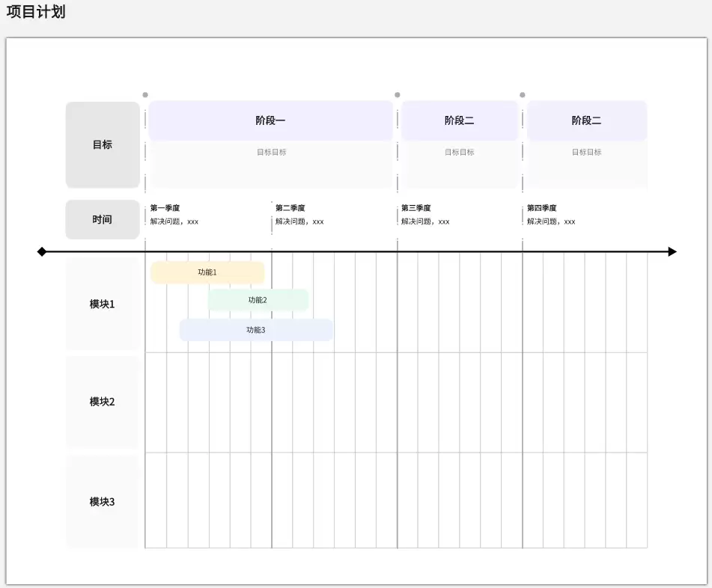Screen dimensions: 712x588
Task: Click the gray dot above third quarter
Action: (398, 95)
